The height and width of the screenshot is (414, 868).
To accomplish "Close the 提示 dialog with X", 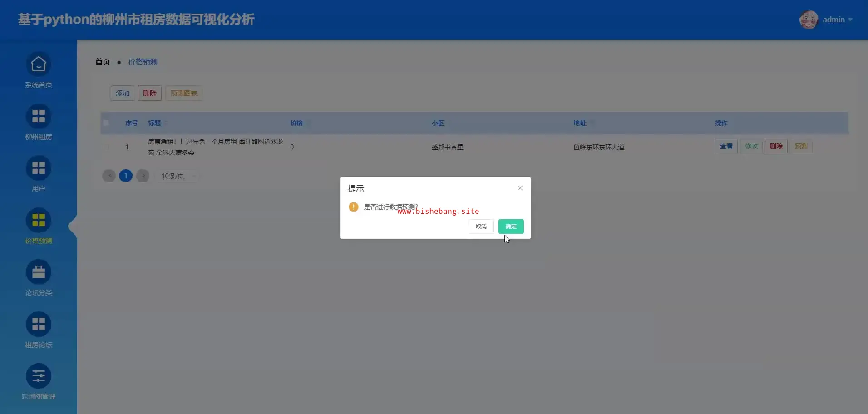I will tap(520, 188).
